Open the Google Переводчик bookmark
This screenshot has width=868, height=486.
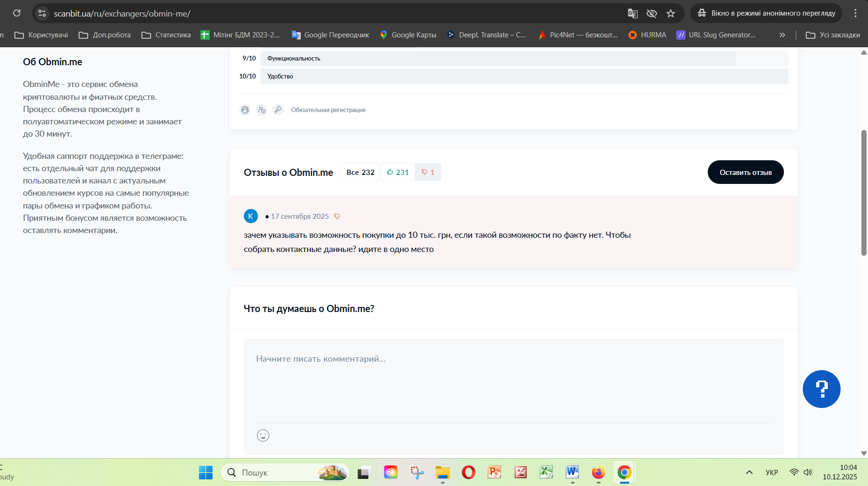[330, 35]
